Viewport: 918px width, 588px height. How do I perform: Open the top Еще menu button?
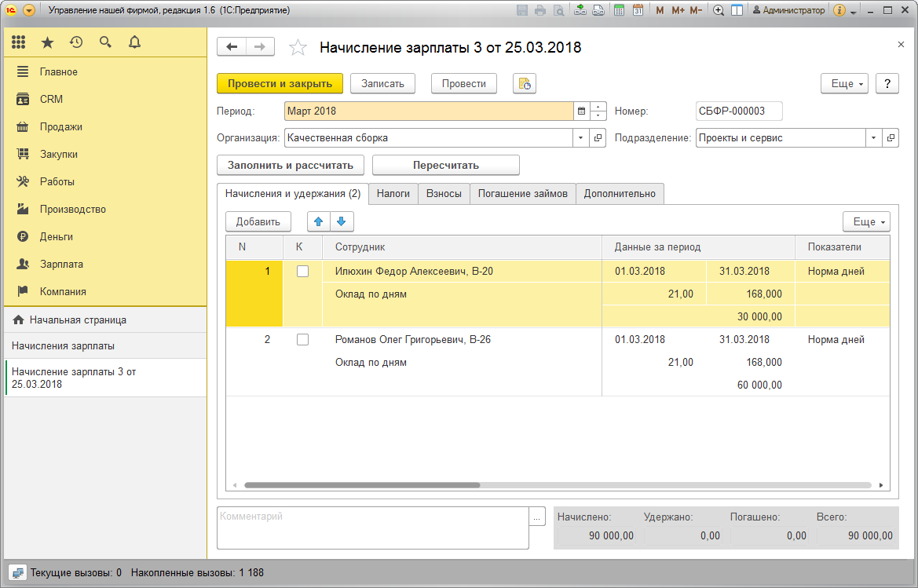point(846,84)
